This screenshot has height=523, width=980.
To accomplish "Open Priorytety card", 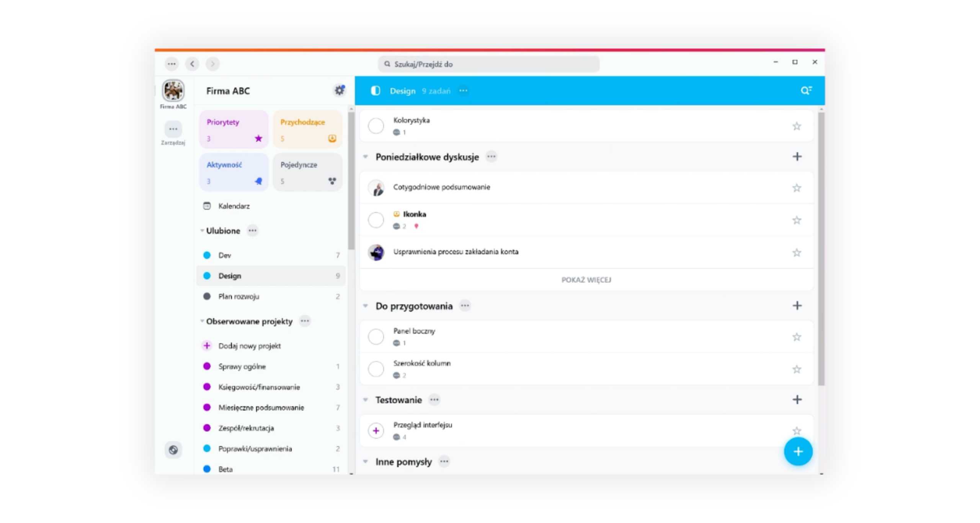I will tap(234, 130).
